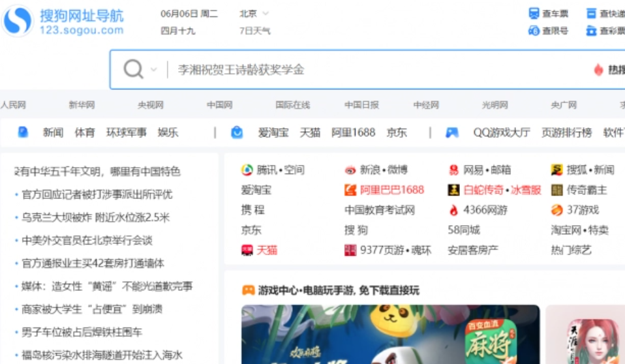Open 安居客房产 link

pos(473,250)
